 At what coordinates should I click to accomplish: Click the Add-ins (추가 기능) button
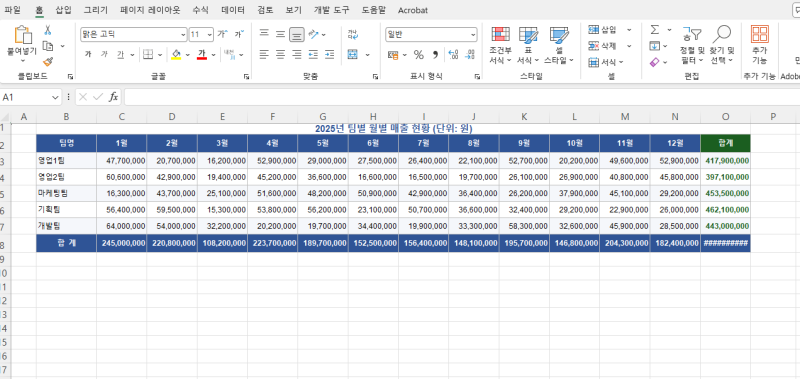[760, 45]
